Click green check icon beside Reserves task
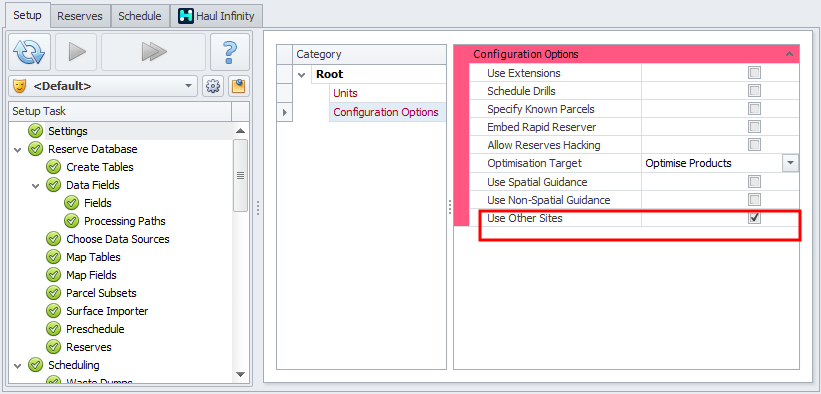The width and height of the screenshot is (821, 394). click(53, 347)
